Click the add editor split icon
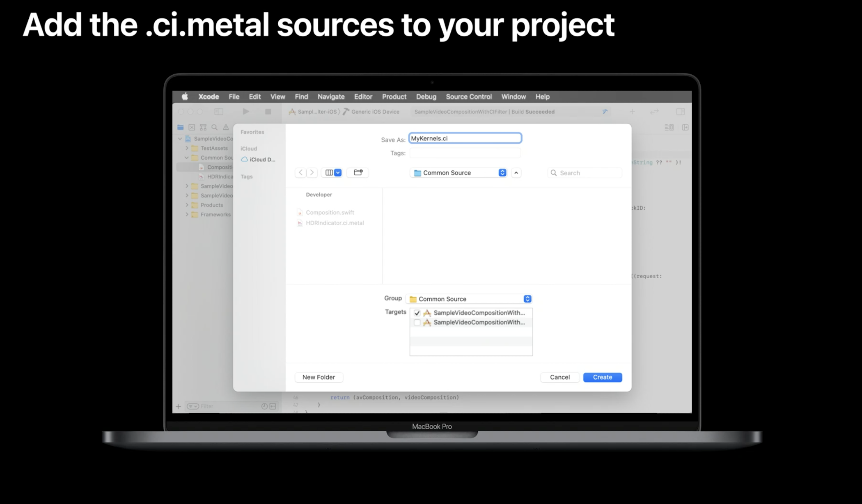Viewport: 862px width, 504px height. (685, 127)
